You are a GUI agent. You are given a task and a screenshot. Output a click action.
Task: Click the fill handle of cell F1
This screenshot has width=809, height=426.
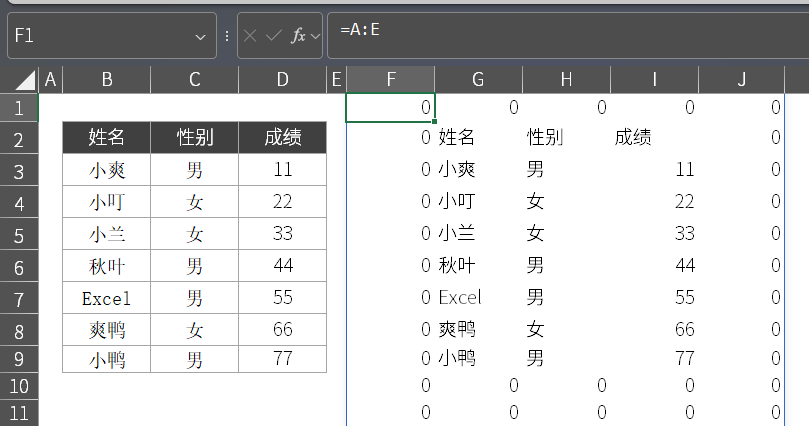tap(434, 122)
